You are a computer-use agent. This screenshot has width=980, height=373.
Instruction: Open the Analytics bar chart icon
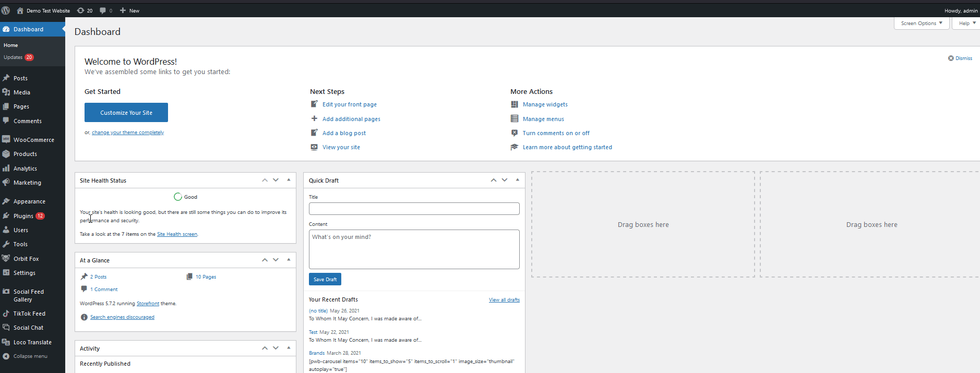coord(6,168)
